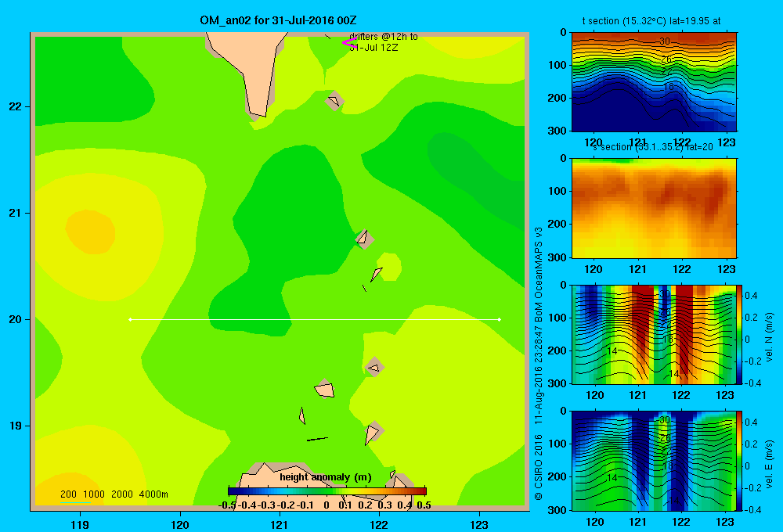Click the '0.5' tick on height anomaly scale

[x=424, y=505]
